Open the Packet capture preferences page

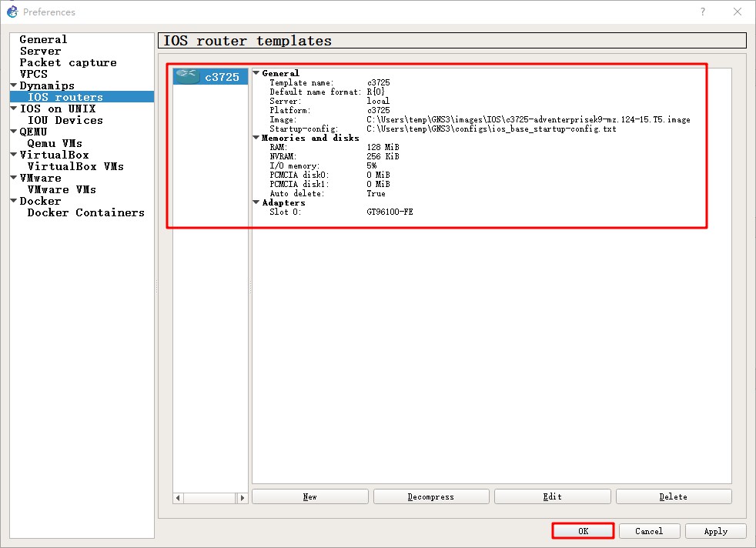pyautogui.click(x=68, y=62)
